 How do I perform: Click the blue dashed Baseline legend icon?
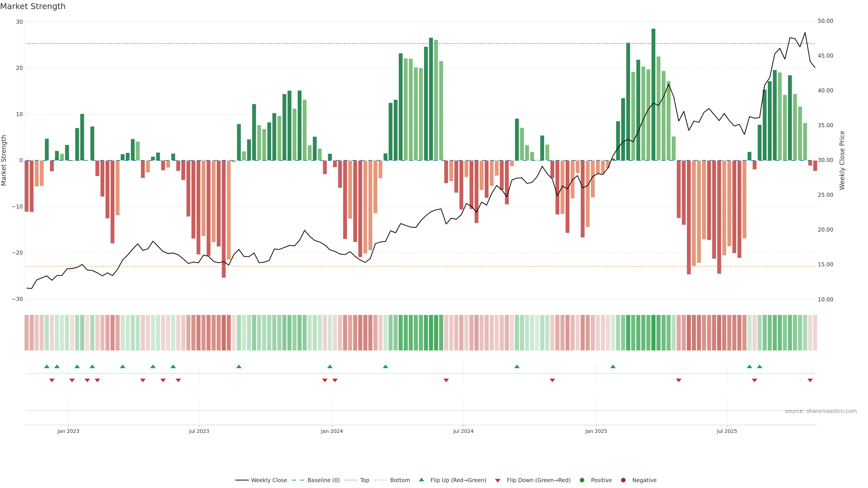(298, 480)
